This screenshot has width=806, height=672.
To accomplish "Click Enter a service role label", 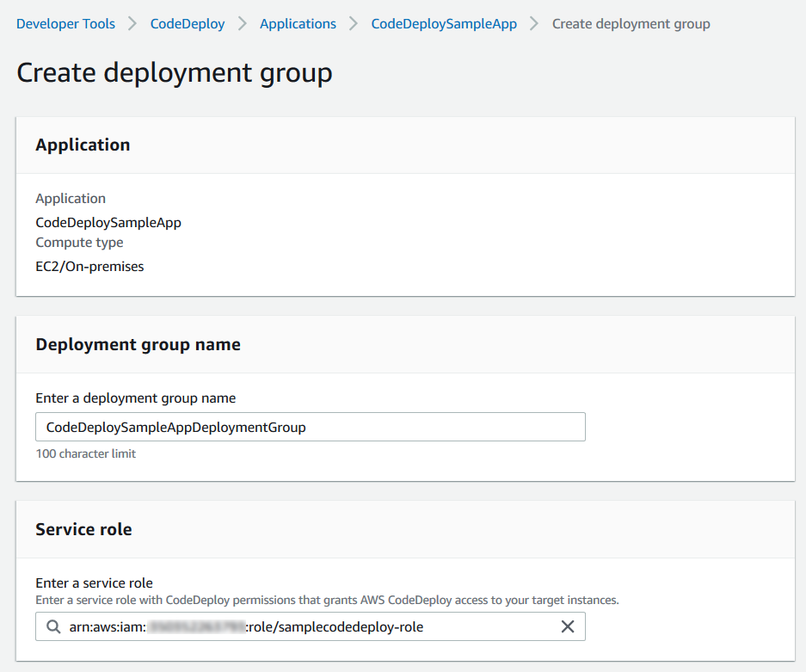I will click(94, 583).
